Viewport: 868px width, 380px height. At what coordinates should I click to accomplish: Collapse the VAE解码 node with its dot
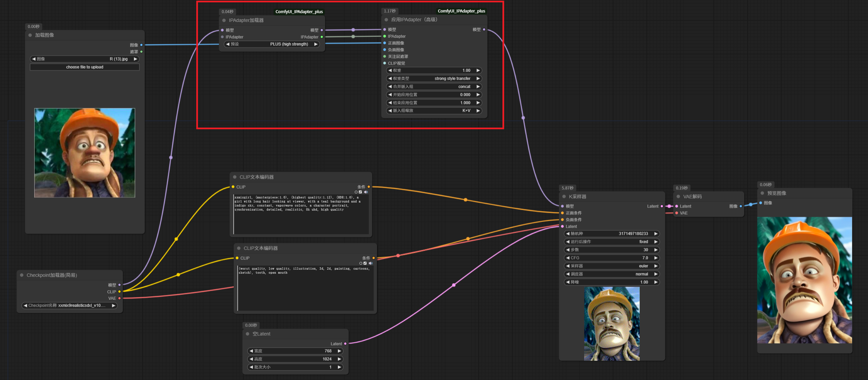678,196
